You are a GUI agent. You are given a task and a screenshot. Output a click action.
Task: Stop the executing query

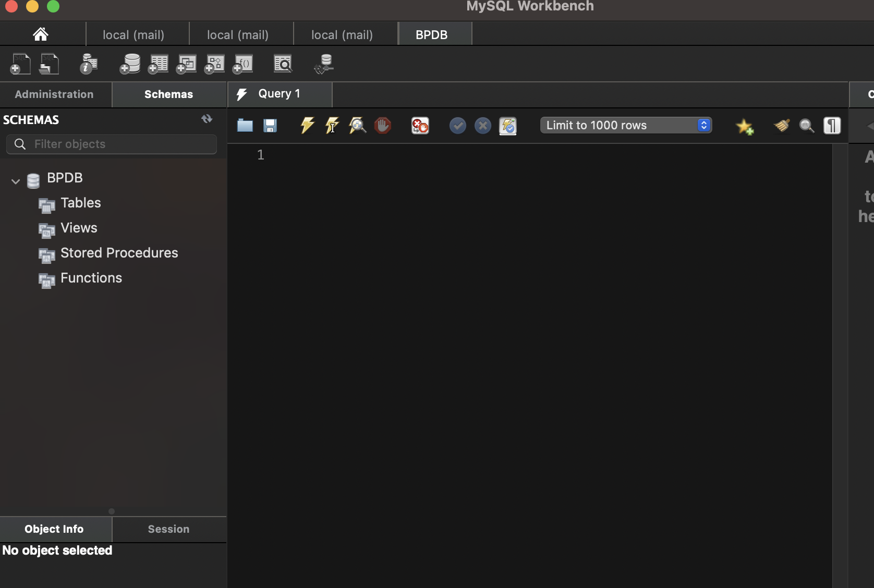click(x=383, y=126)
